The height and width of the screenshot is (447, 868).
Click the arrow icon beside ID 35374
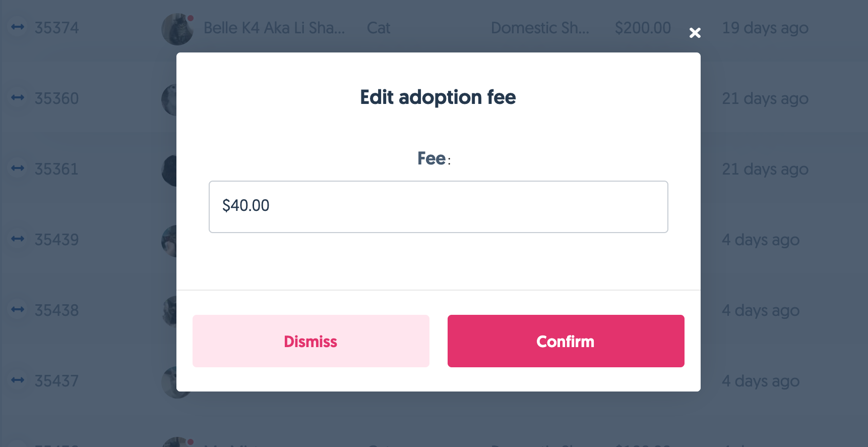(x=18, y=27)
